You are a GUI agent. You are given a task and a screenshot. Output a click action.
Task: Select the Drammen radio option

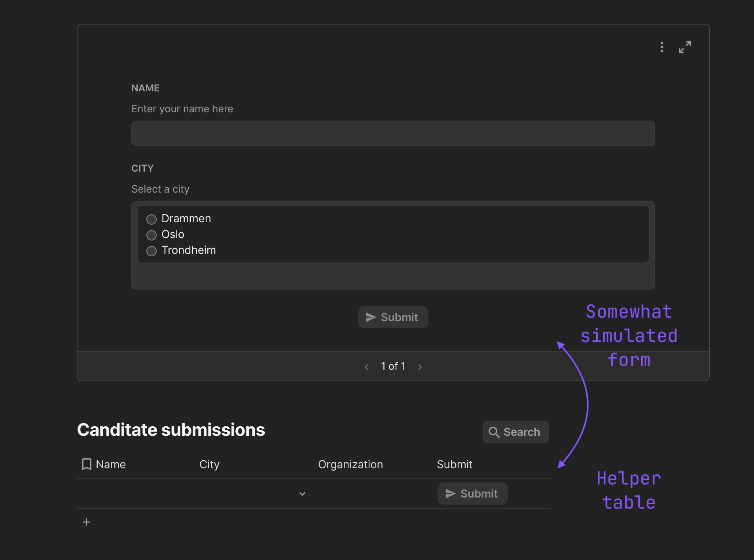152,219
